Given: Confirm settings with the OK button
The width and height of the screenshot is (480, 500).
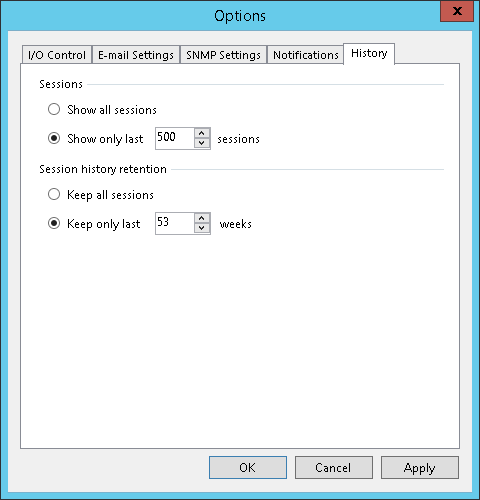Looking at the screenshot, I should (248, 468).
